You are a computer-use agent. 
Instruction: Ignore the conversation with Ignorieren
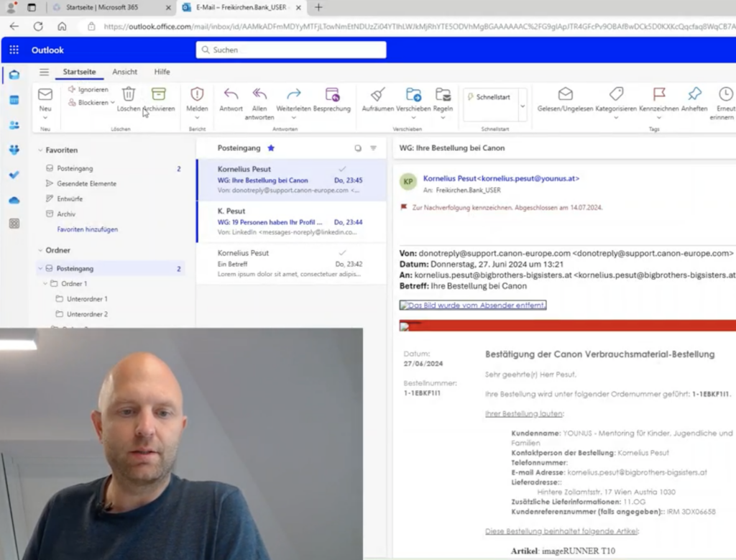[88, 89]
